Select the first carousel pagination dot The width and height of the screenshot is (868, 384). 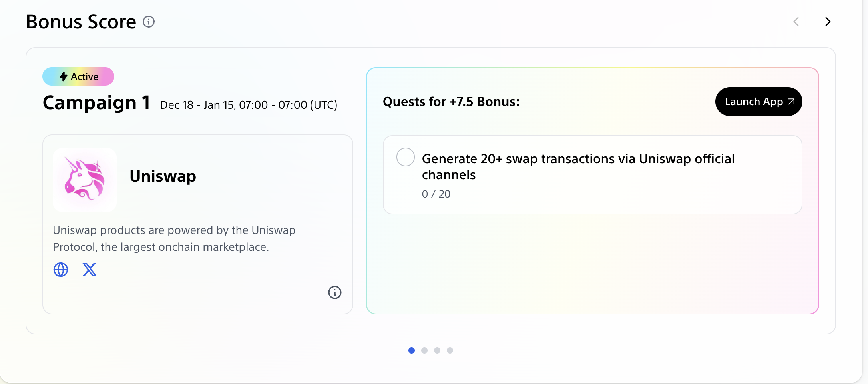[412, 350]
